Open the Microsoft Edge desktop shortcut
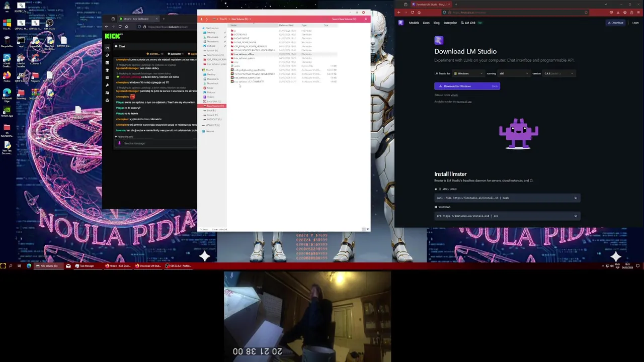Image resolution: width=644 pixels, height=362 pixels. [x=7, y=95]
